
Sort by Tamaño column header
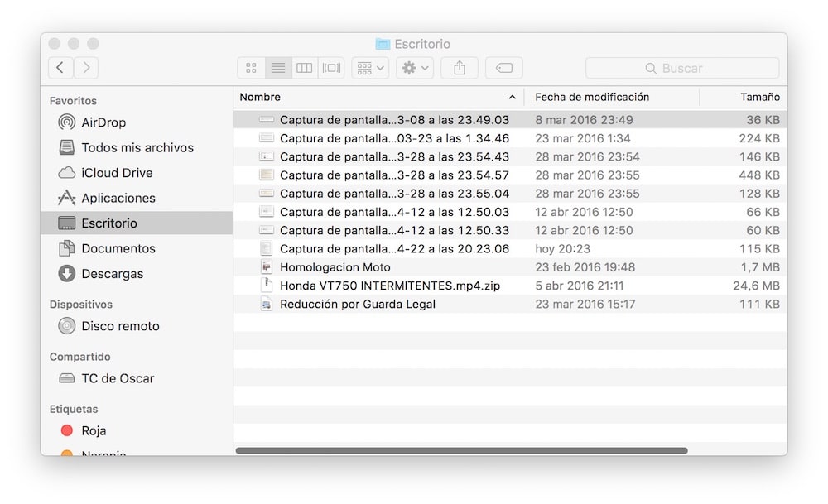pos(759,97)
